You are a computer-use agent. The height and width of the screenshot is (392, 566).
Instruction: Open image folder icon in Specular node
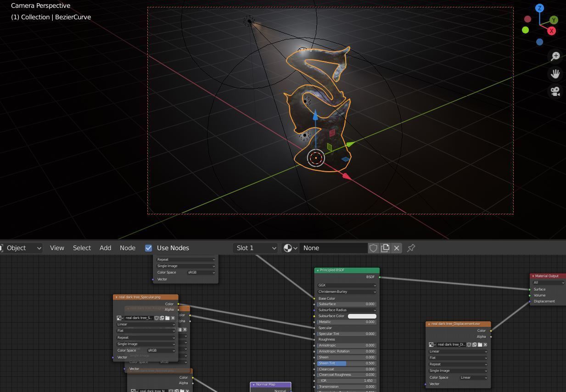(x=168, y=318)
